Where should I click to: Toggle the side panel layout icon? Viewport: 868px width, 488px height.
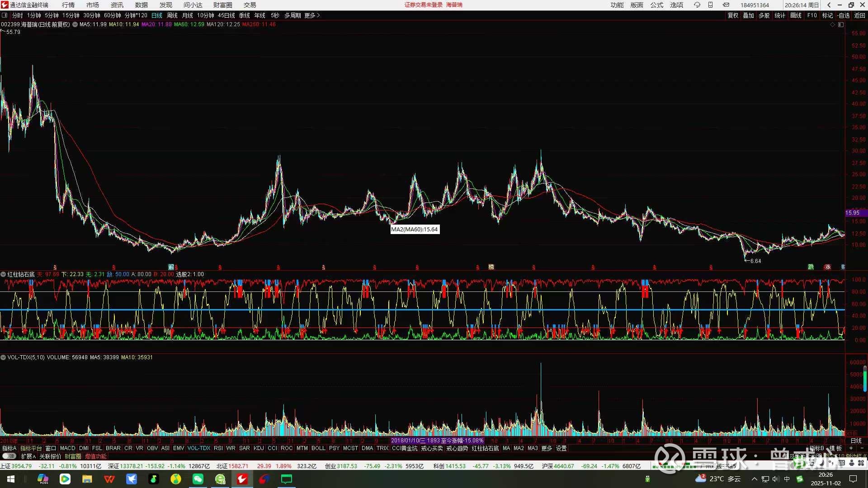click(x=841, y=24)
